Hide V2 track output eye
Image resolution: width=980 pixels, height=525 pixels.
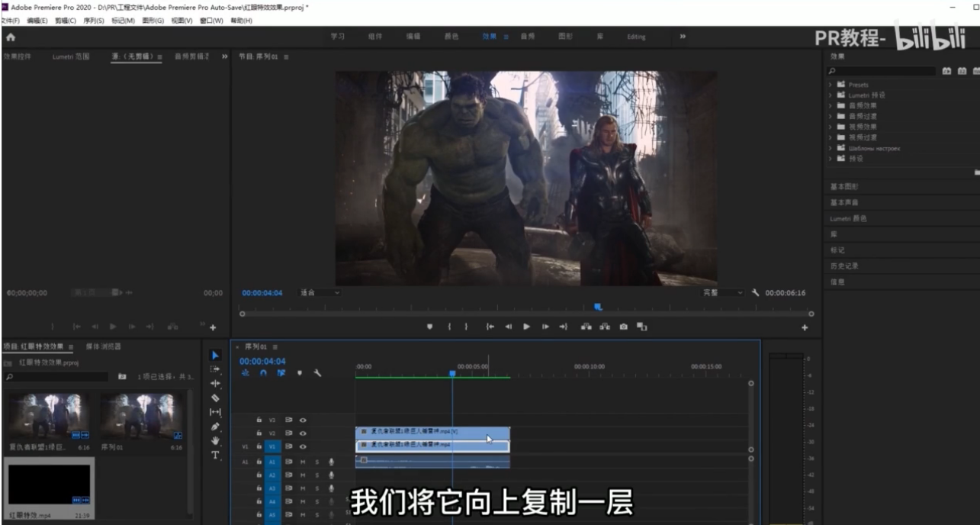(x=303, y=433)
